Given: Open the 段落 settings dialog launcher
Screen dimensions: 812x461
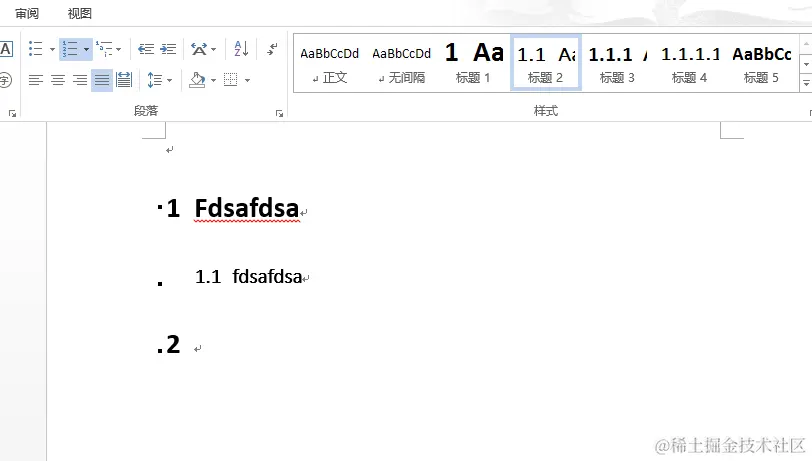Looking at the screenshot, I should coord(280,113).
